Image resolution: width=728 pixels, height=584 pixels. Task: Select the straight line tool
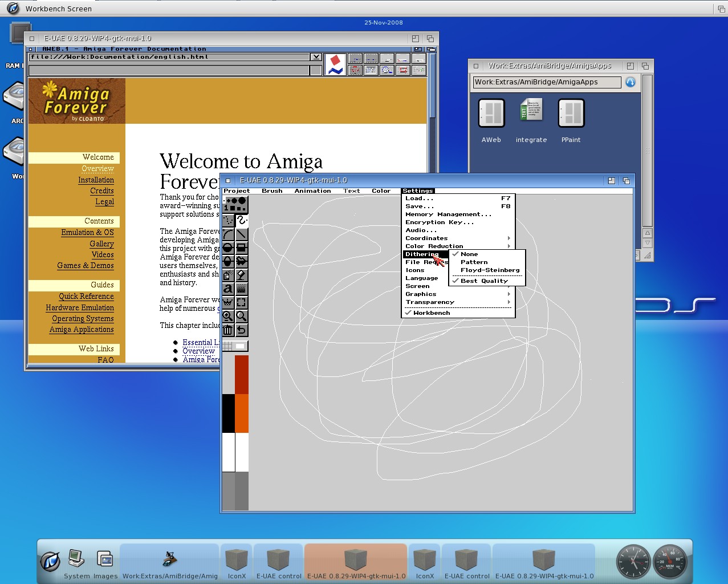[x=242, y=234]
